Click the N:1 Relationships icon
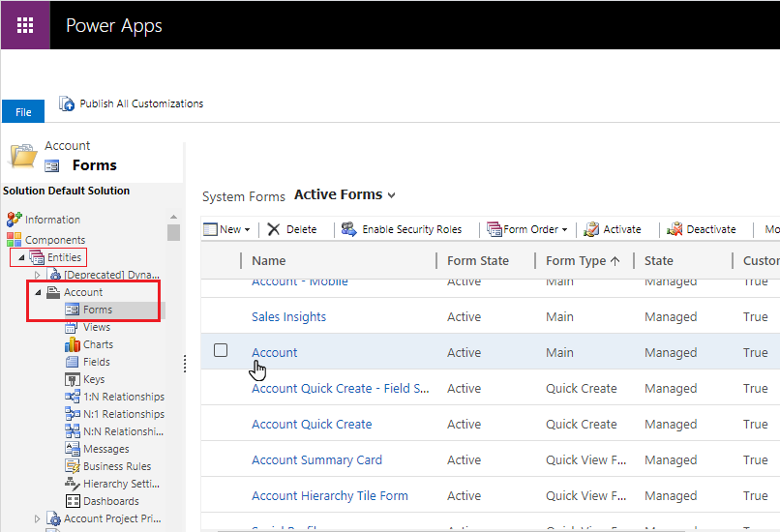The width and height of the screenshot is (780, 532). [73, 414]
